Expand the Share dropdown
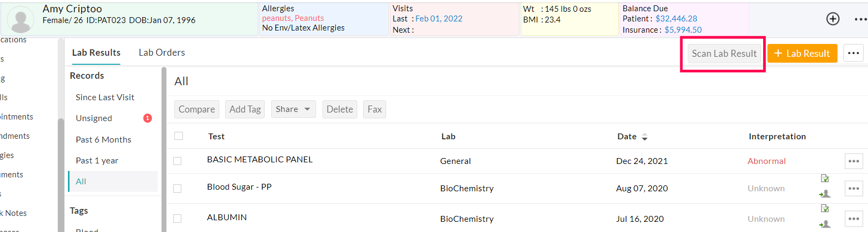Image resolution: width=868 pixels, height=232 pixels. [x=293, y=109]
